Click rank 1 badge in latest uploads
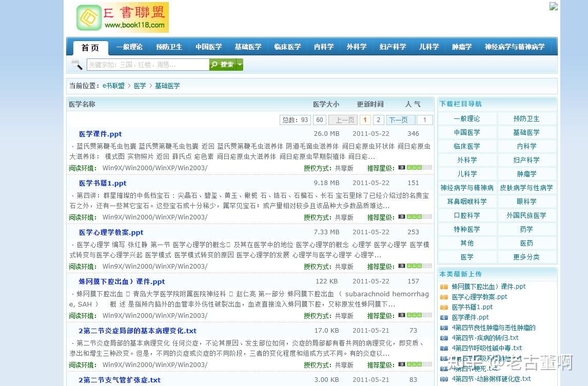Screen dimensions: 588x386 [444, 287]
